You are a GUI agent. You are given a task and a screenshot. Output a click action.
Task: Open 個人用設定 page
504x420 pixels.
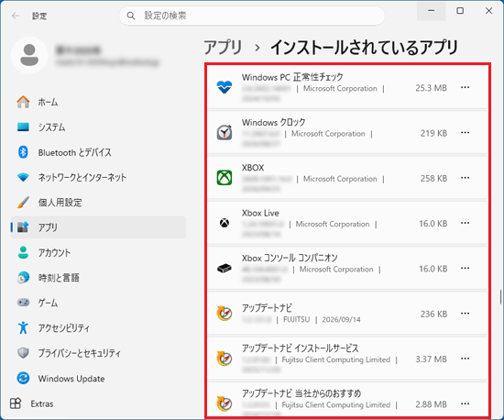[98, 203]
